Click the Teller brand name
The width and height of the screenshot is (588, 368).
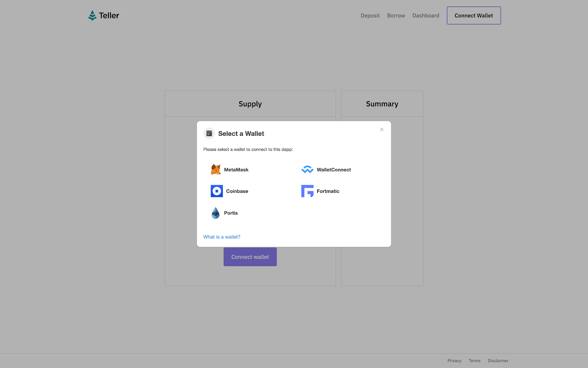(109, 15)
